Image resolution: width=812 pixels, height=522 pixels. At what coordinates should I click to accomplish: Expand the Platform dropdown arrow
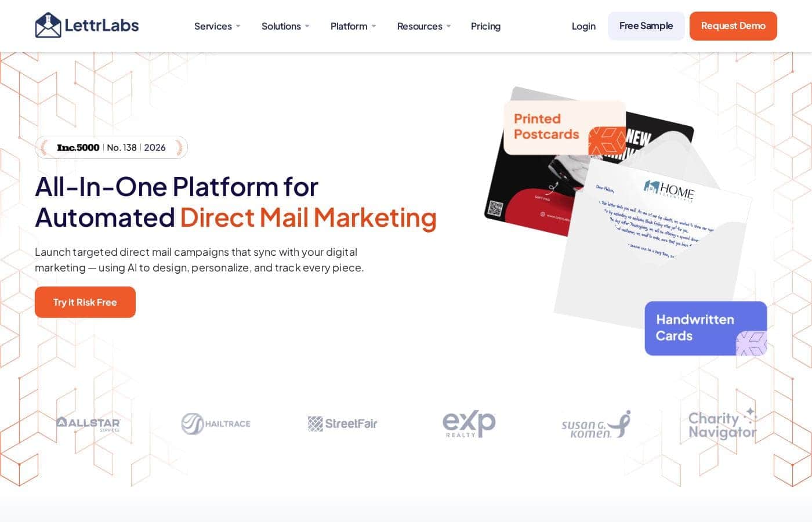tap(374, 26)
